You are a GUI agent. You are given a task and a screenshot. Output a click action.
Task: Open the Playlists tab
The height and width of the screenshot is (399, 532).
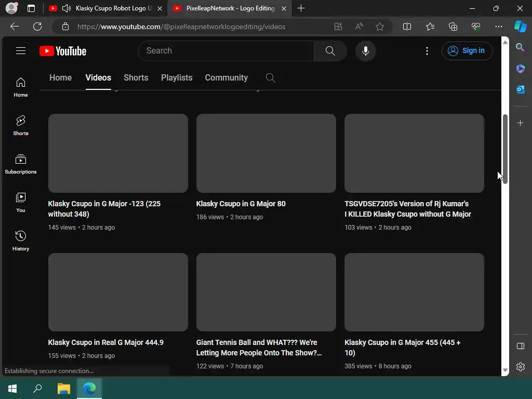(x=177, y=78)
